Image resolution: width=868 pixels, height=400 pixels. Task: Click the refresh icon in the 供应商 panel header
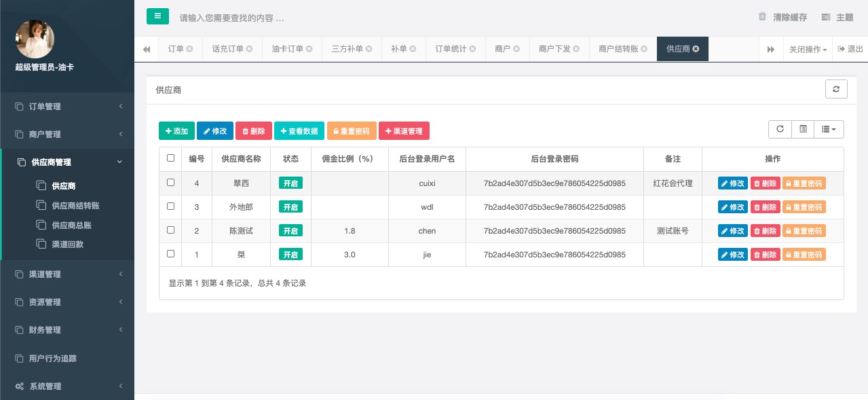(836, 89)
